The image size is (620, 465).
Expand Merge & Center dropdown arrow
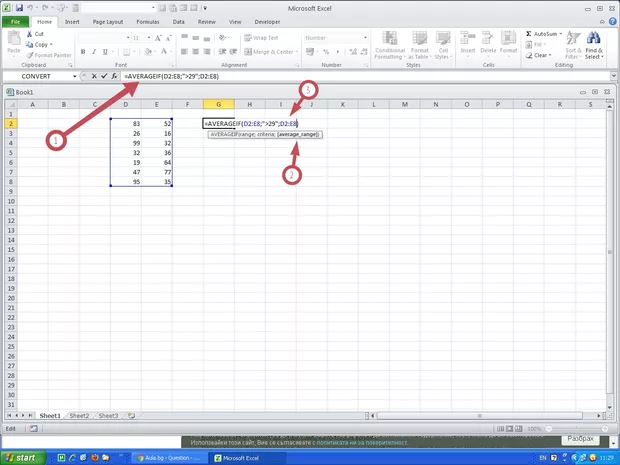(296, 52)
